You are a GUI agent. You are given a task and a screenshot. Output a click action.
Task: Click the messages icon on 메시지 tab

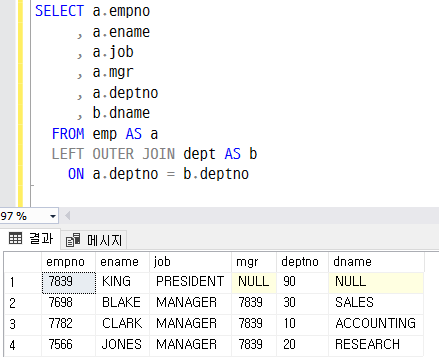73,240
